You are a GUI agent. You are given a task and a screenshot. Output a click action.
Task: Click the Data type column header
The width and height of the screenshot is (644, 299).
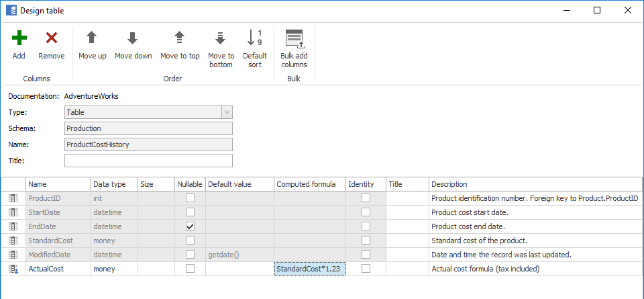113,184
